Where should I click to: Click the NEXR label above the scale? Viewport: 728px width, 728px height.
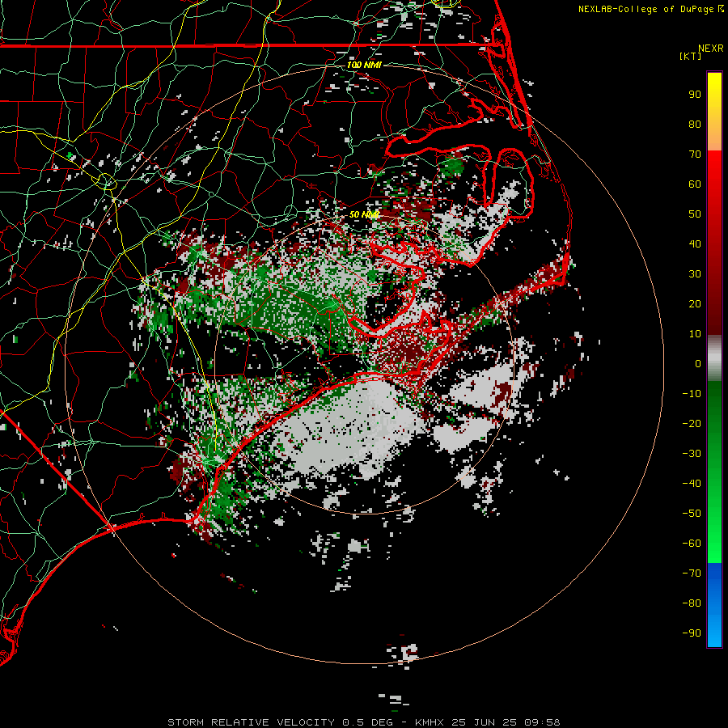point(711,49)
